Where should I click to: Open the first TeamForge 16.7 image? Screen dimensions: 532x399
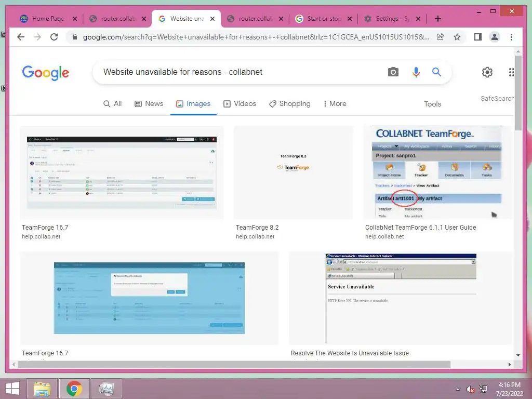[122, 172]
